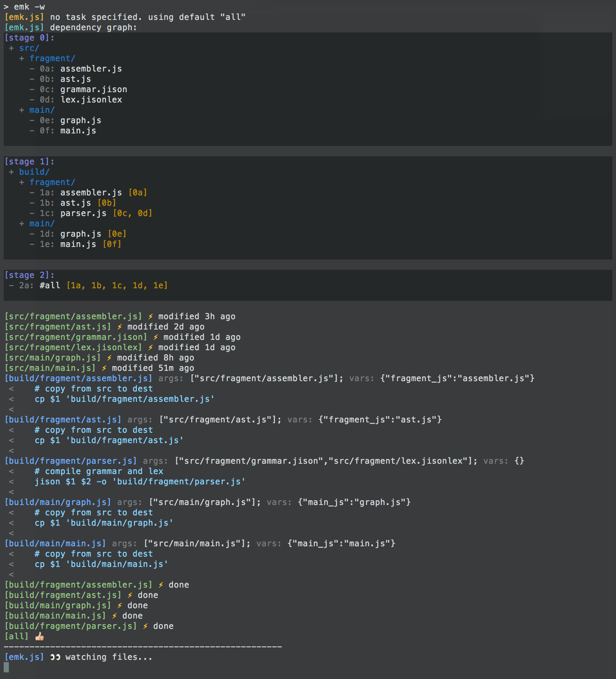Click the [stage 0]: header
Image resolution: width=616 pixels, height=679 pixels.
click(29, 38)
